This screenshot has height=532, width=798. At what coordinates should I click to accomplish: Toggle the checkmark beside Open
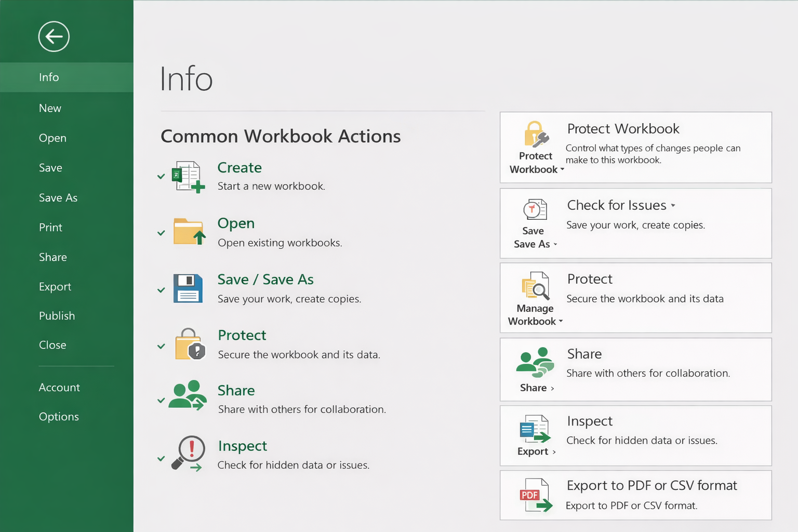point(161,233)
